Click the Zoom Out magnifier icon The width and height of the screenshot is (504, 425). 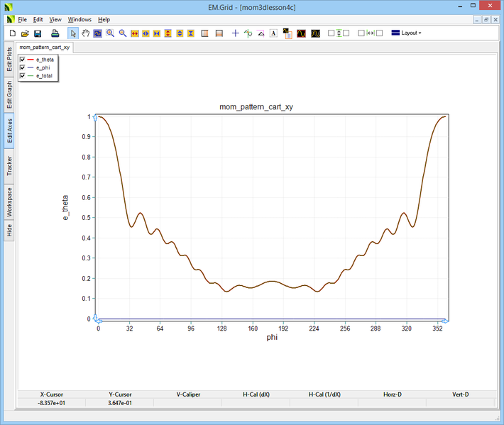pos(122,33)
